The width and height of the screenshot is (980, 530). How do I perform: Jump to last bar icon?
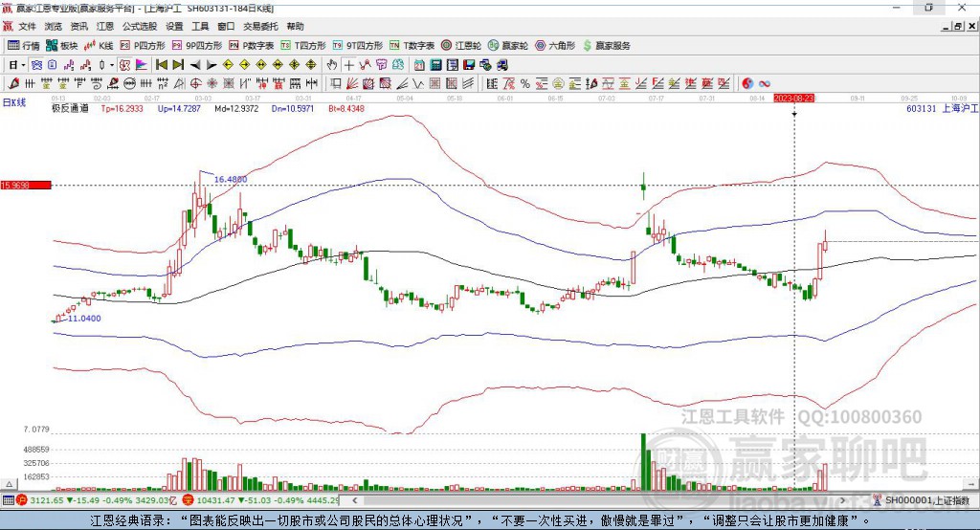178,65
